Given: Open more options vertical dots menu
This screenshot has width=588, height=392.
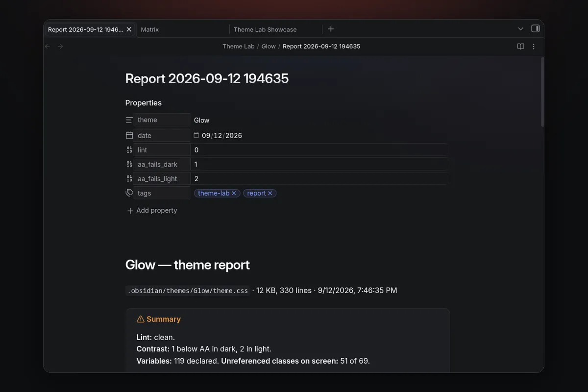Looking at the screenshot, I should [534, 47].
